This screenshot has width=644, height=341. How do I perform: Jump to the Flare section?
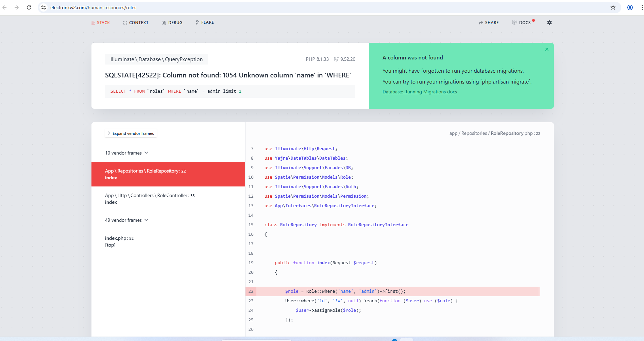(205, 22)
